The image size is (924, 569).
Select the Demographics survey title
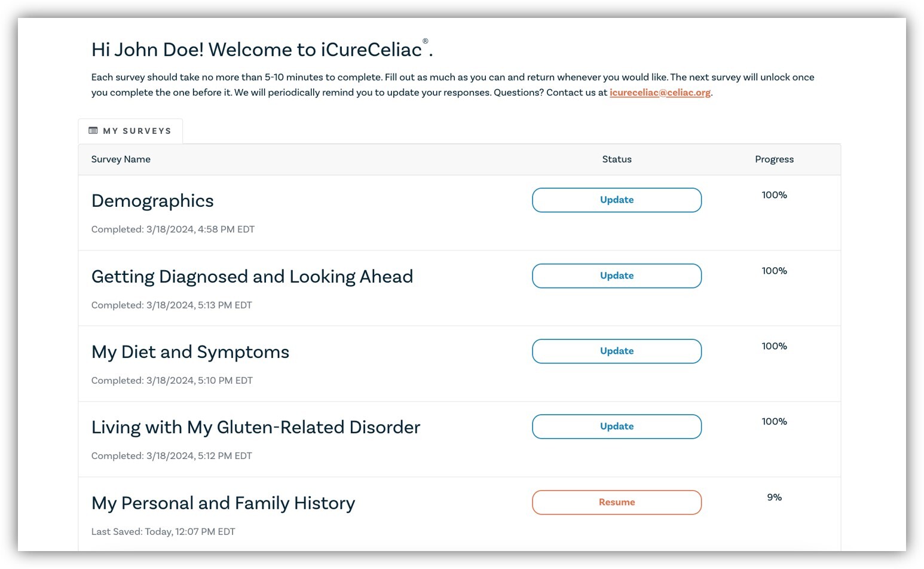pyautogui.click(x=152, y=201)
